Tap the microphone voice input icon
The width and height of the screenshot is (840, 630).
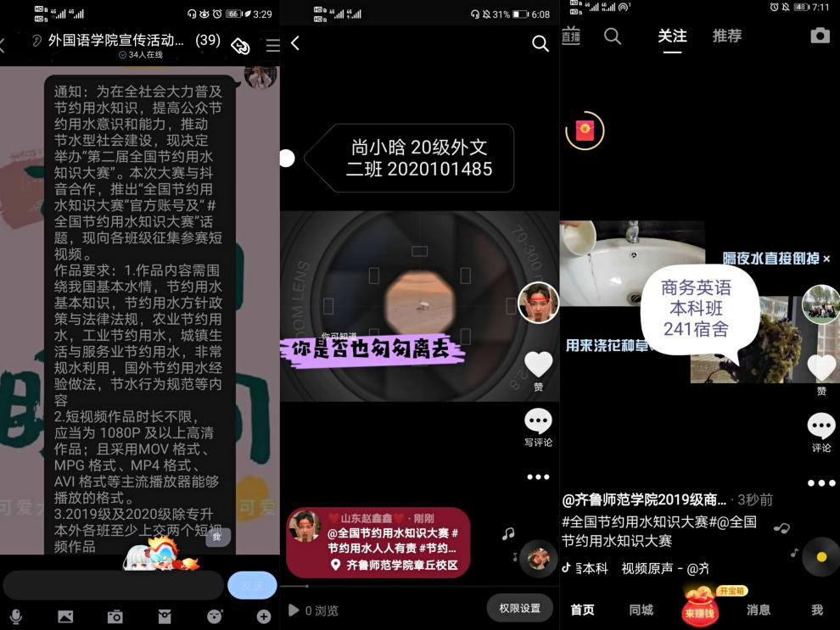(15, 616)
